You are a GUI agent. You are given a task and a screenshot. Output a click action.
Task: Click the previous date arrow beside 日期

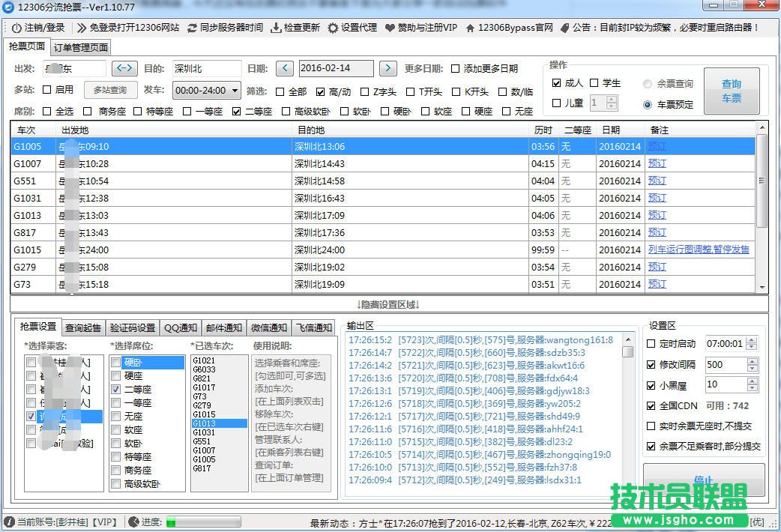tap(284, 68)
